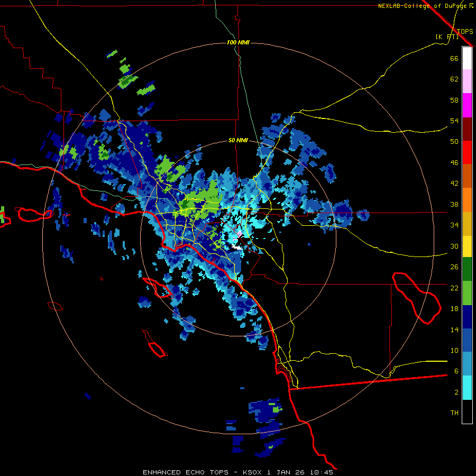This screenshot has height=476, width=476.
Task: Click the "10" legend value
Action: (x=454, y=350)
